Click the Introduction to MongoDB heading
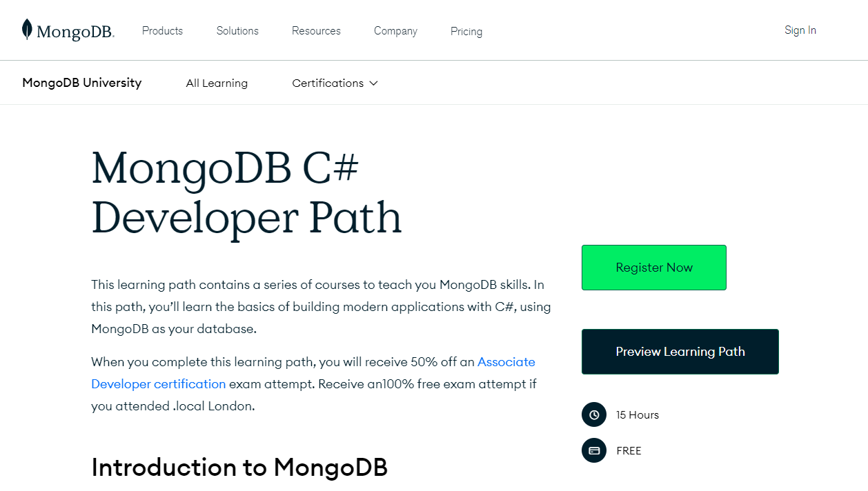The height and width of the screenshot is (491, 868). [x=239, y=467]
